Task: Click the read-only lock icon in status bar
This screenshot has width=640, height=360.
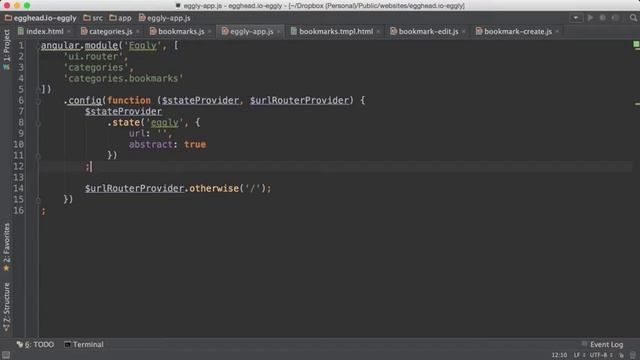Action: (x=621, y=355)
